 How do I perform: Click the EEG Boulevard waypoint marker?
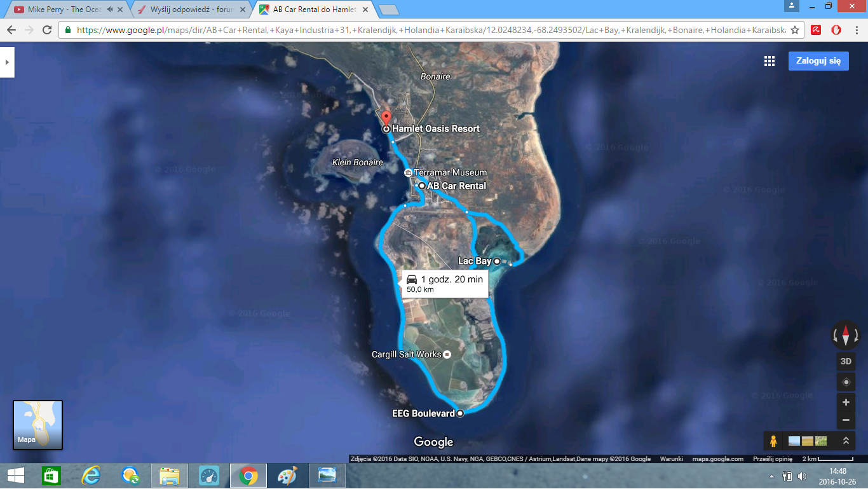pos(460,413)
